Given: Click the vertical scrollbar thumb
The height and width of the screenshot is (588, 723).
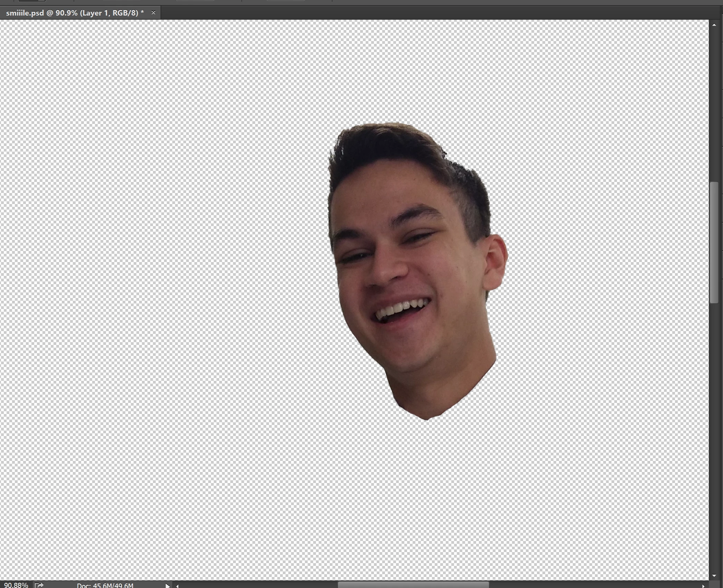Looking at the screenshot, I should 714,242.
